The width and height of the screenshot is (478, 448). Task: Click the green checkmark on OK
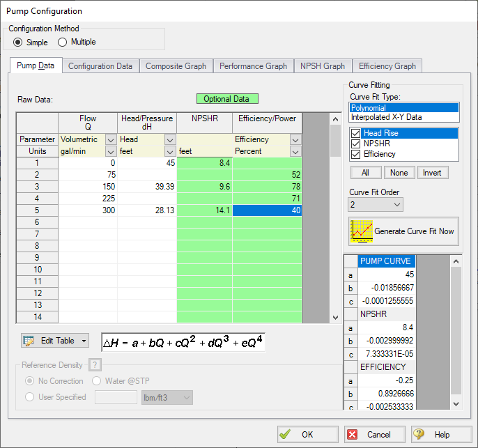coord(285,434)
